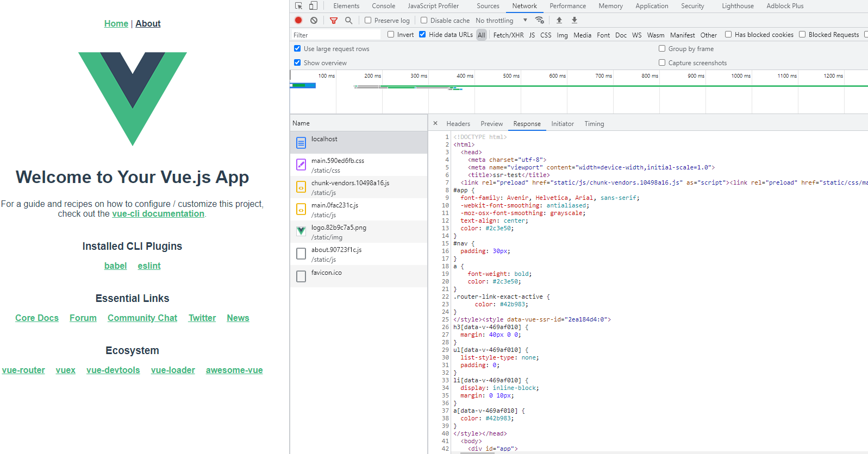Select main.0fac231c.js script request
Viewport: 868px width, 454px height.
pos(359,209)
